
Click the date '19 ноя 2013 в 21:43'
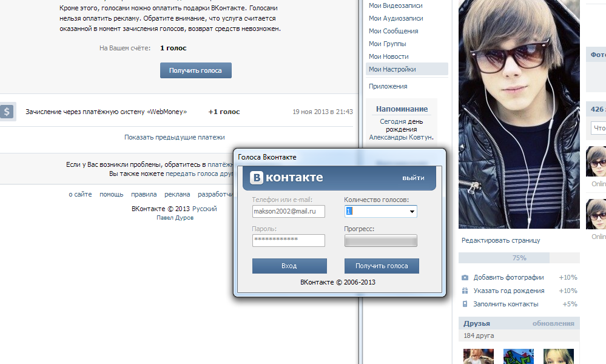[x=323, y=112]
